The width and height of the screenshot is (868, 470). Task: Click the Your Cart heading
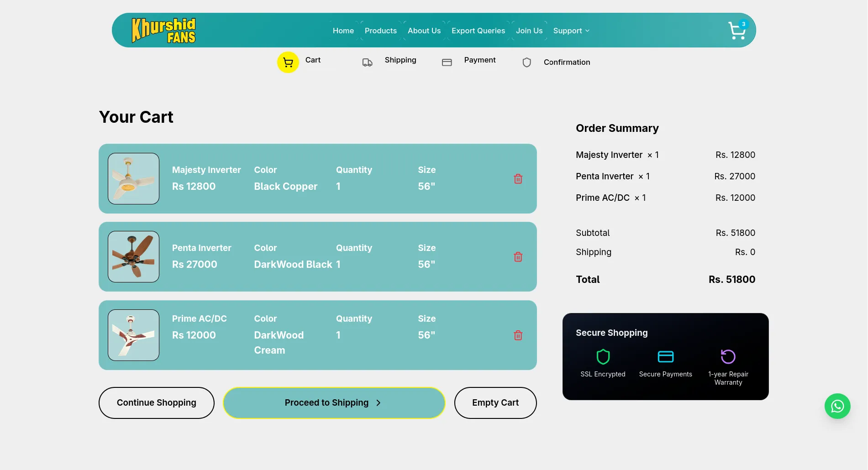136,117
